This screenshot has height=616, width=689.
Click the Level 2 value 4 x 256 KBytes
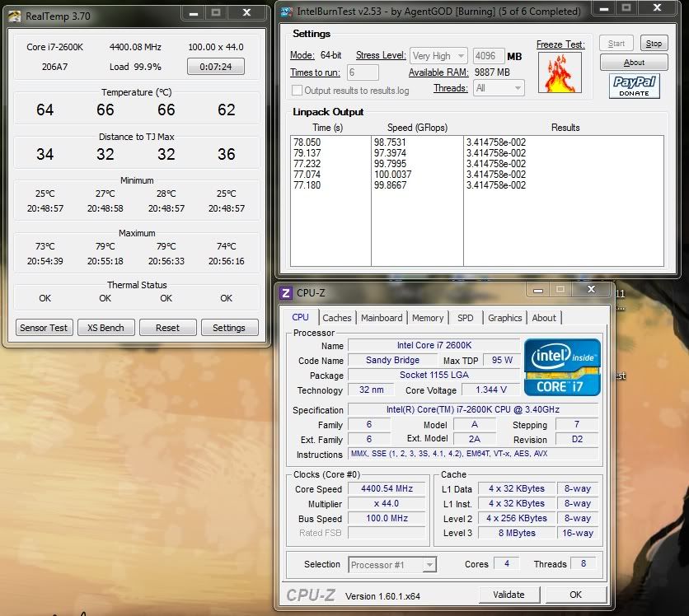click(517, 519)
